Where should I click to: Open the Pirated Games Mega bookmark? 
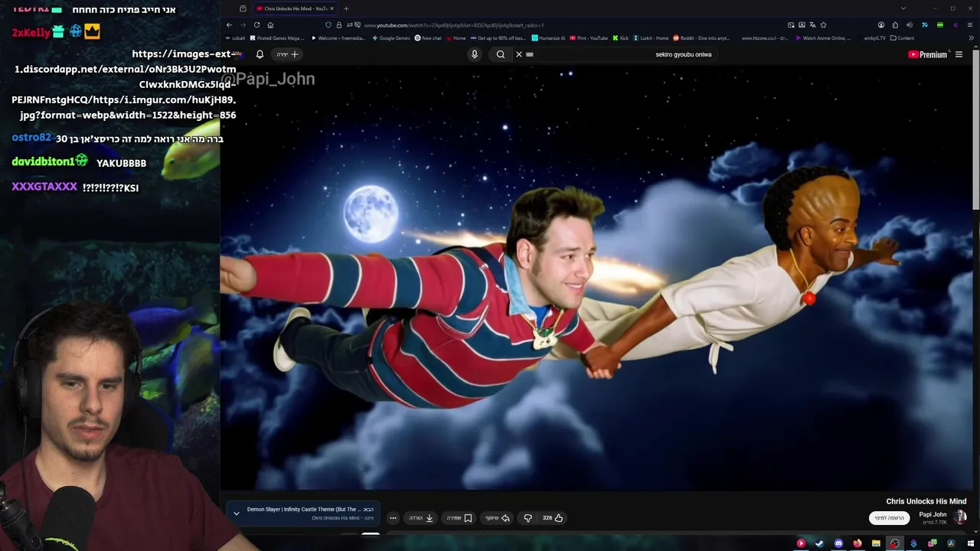277,38
